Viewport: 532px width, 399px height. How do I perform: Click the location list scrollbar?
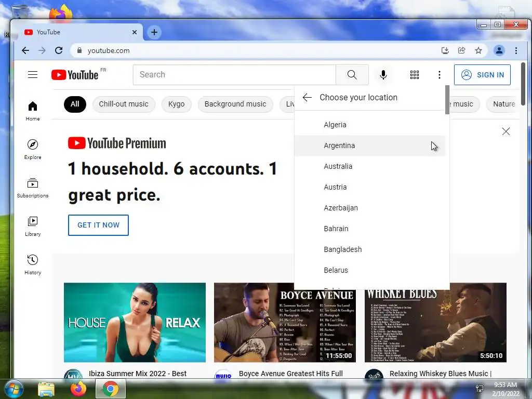(x=447, y=100)
